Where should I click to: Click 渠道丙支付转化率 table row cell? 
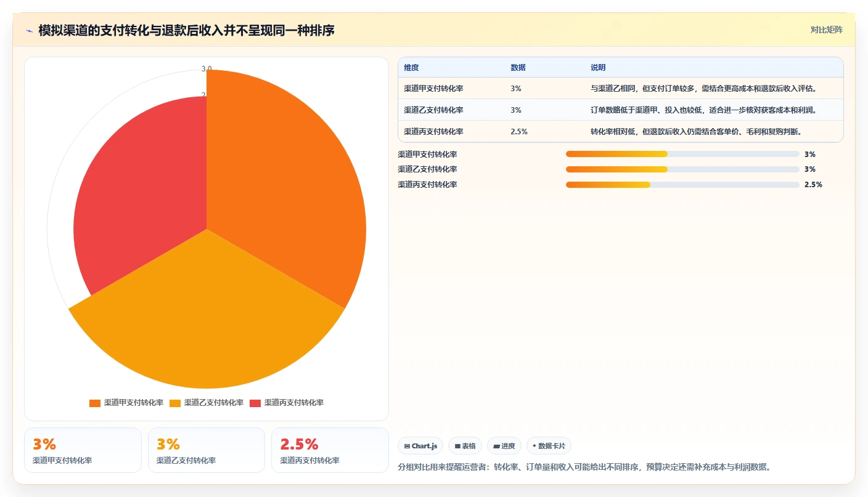[433, 132]
